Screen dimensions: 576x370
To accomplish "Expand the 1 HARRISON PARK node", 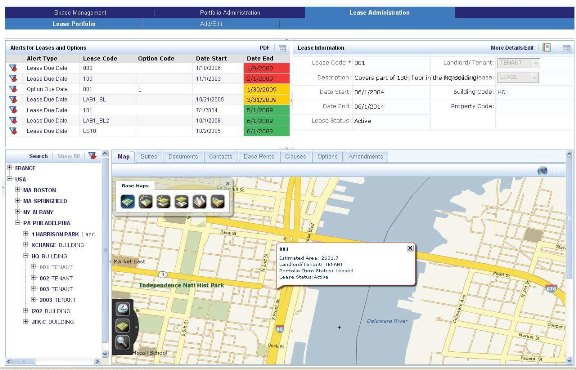I will pyautogui.click(x=25, y=234).
